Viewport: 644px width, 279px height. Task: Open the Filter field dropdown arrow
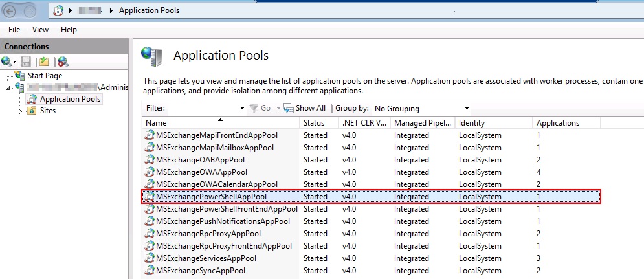(x=242, y=109)
